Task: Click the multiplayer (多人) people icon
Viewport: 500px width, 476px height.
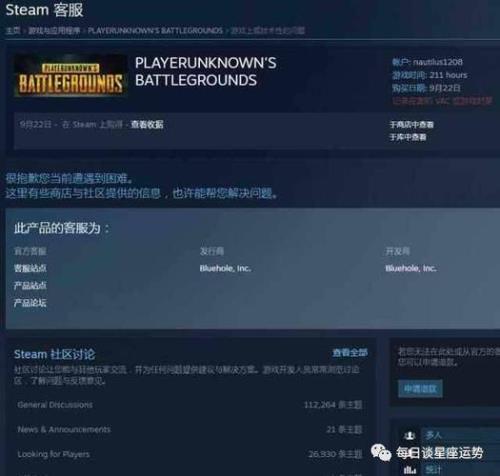Action: coord(410,436)
